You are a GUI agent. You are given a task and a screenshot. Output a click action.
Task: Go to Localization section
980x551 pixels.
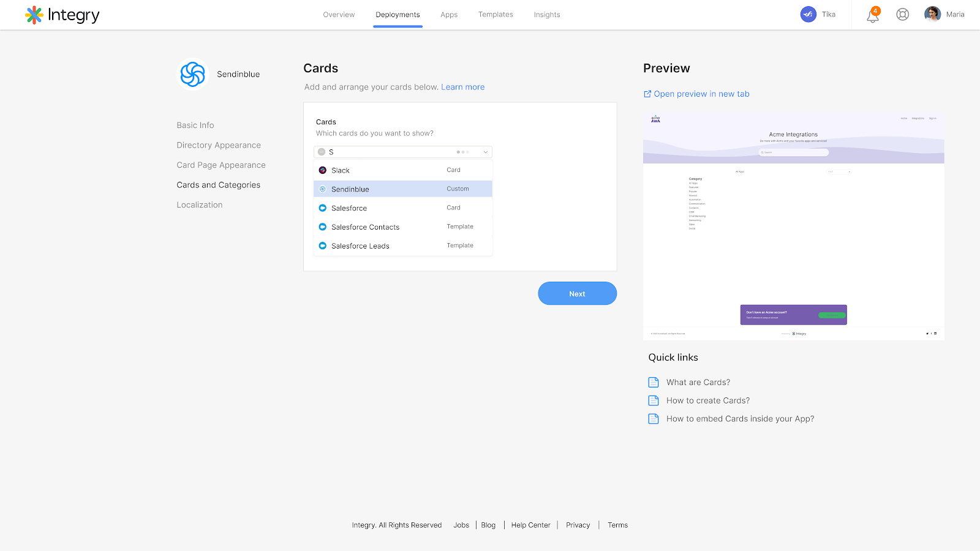[200, 205]
